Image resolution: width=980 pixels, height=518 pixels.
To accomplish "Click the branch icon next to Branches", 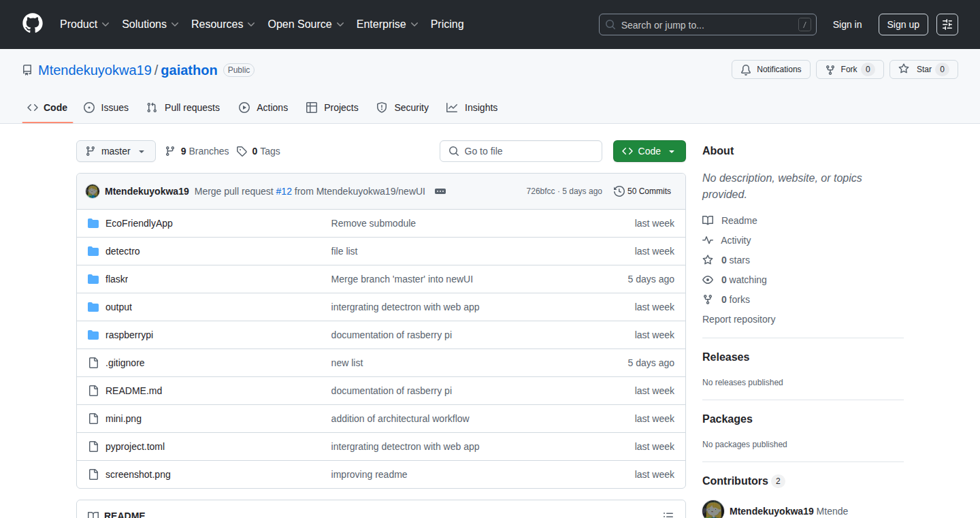I will point(170,151).
